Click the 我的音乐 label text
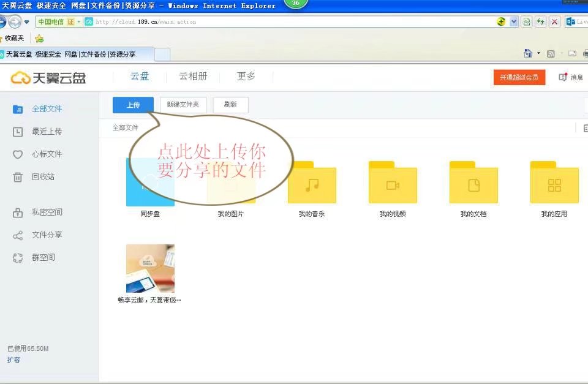 pyautogui.click(x=312, y=214)
